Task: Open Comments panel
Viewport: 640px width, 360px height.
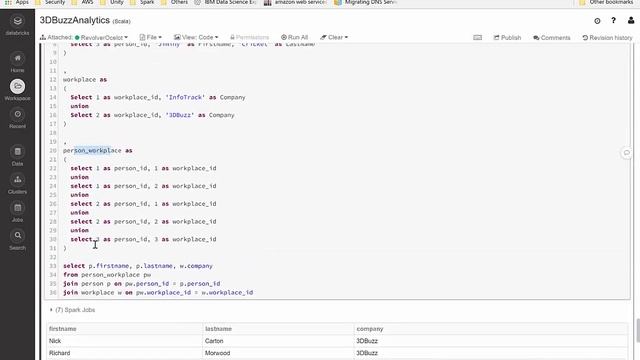Action: [551, 38]
